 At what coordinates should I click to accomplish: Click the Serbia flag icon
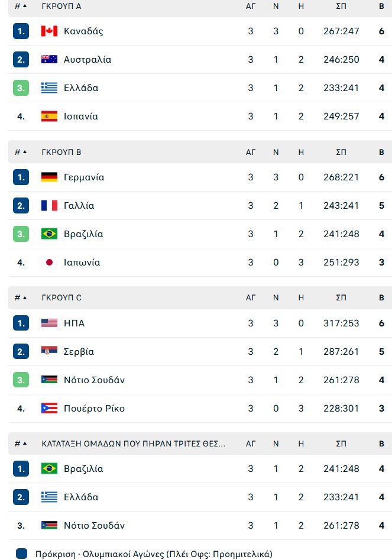(49, 351)
